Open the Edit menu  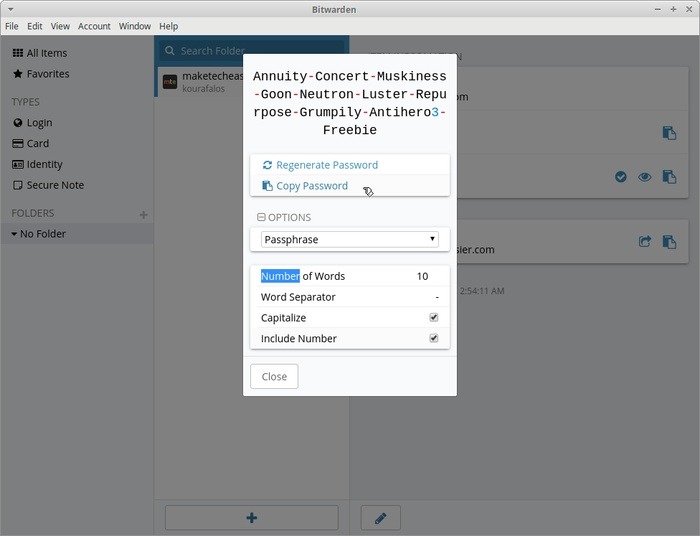tap(35, 26)
